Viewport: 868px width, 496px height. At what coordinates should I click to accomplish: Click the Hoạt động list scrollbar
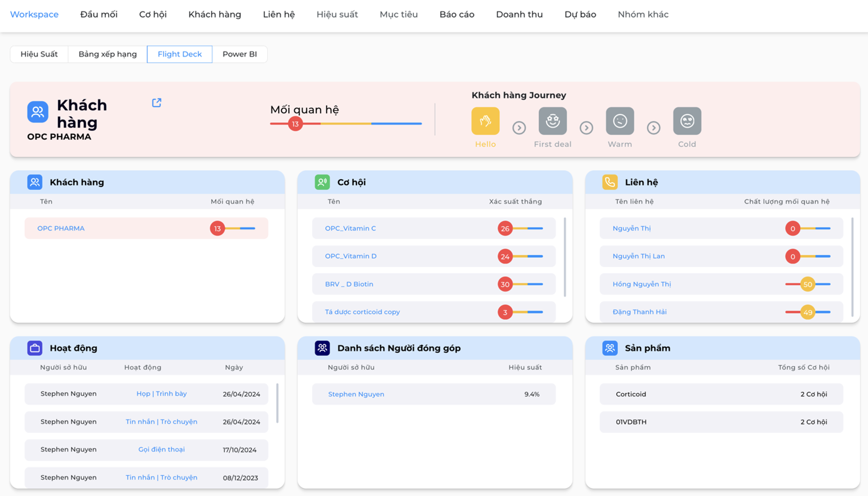(x=277, y=403)
